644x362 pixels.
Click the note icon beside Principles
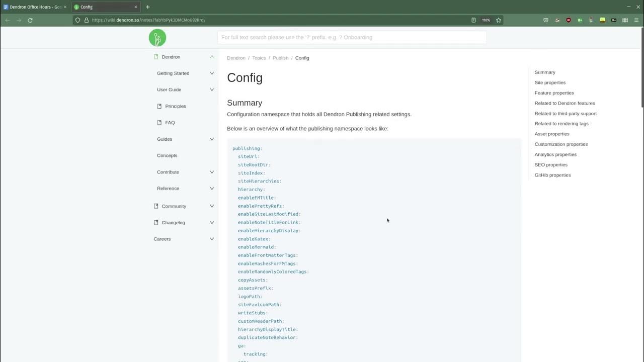159,106
